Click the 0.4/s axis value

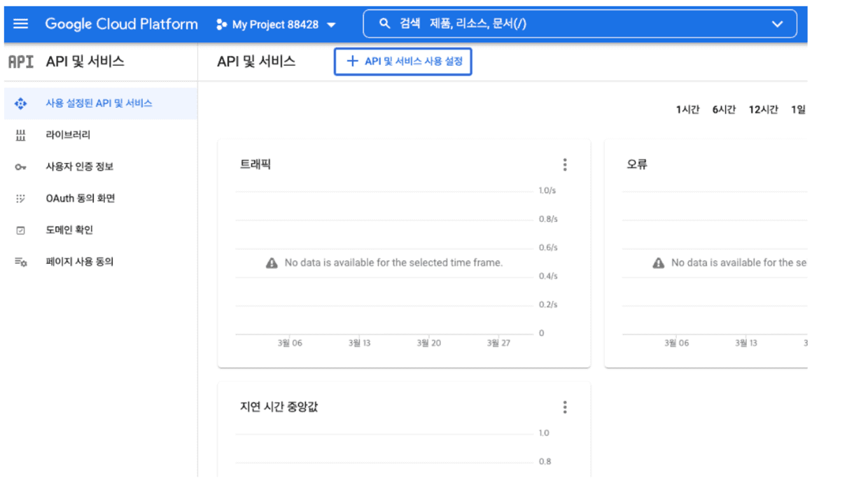[x=548, y=276]
